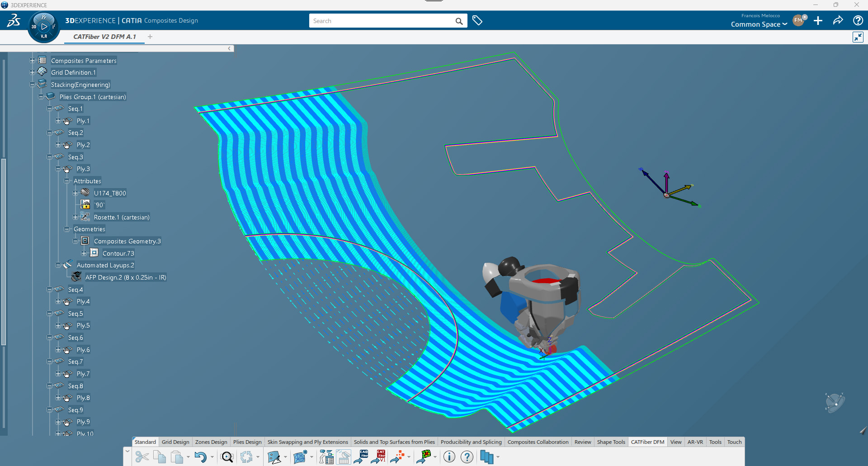This screenshot has height=466, width=868.
Task: Click the scissors Cut icon
Action: pyautogui.click(x=142, y=457)
